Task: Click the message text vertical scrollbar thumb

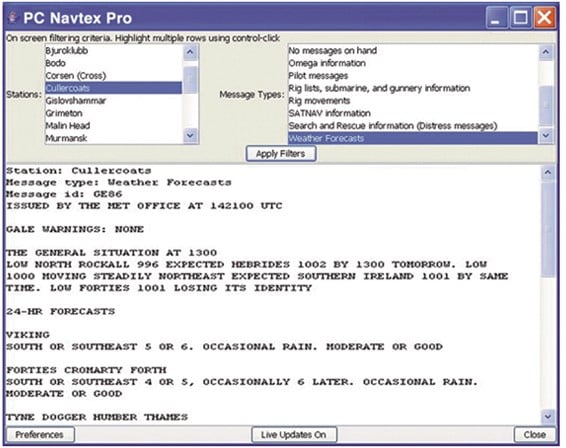Action: (x=548, y=229)
